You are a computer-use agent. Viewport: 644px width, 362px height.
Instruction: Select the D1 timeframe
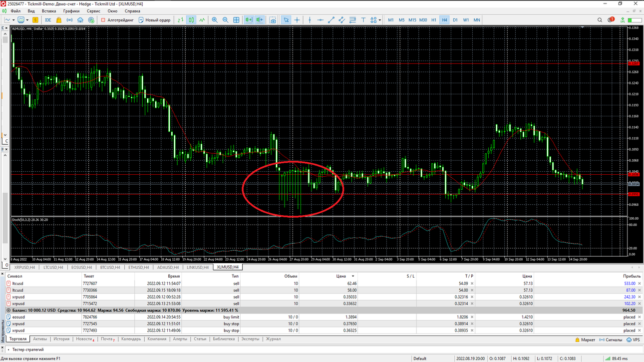(455, 20)
